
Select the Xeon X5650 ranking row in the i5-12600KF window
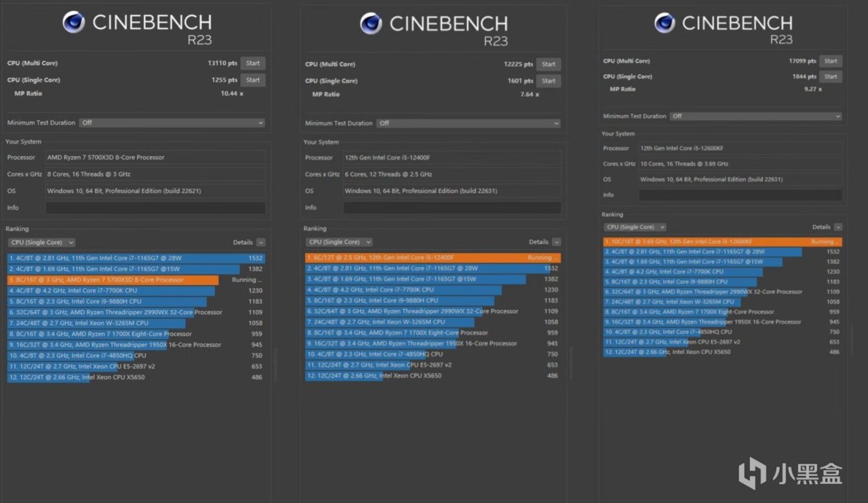point(723,352)
